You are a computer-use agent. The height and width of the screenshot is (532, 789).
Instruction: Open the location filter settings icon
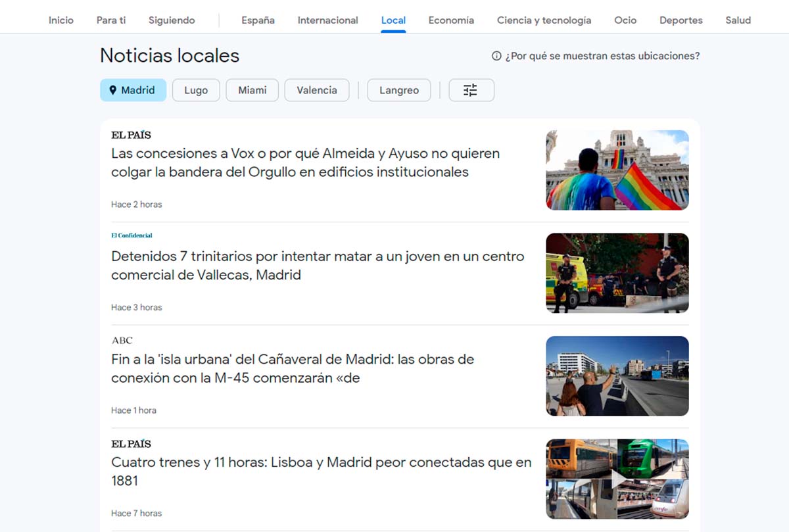pos(471,90)
